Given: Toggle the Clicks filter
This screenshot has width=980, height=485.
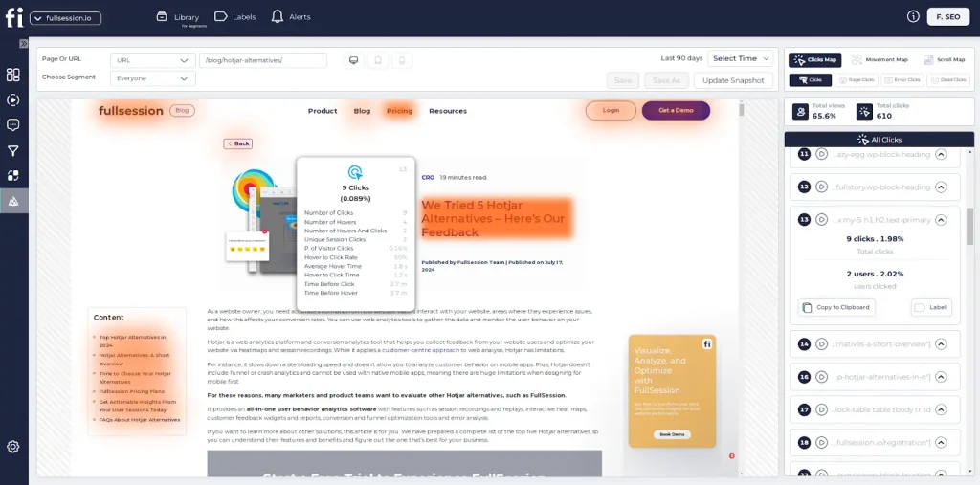Looking at the screenshot, I should (811, 80).
